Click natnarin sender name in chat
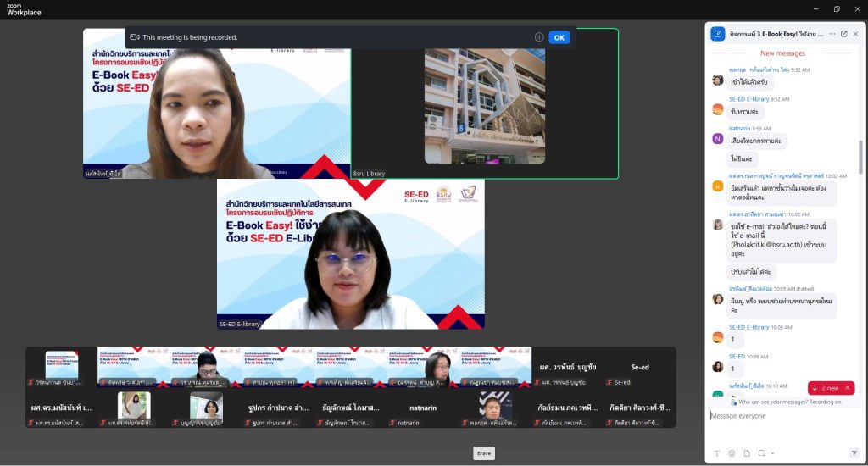The width and height of the screenshot is (868, 466). point(739,129)
